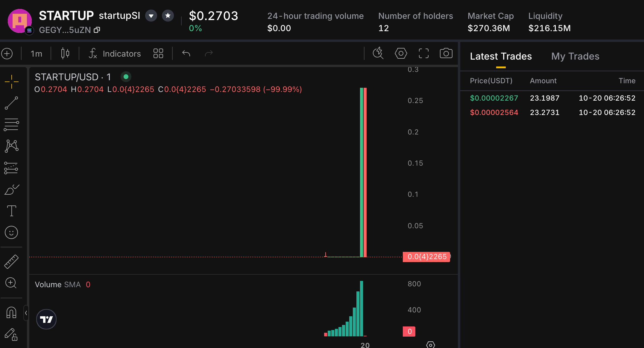Expand the STARTUP token selector dropdown
The image size is (644, 348).
(x=151, y=16)
